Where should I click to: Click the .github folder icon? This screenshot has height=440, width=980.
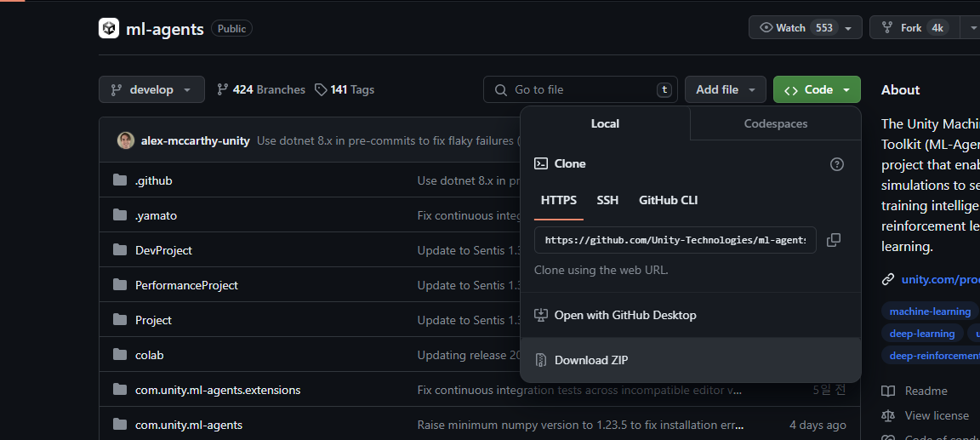tap(120, 180)
